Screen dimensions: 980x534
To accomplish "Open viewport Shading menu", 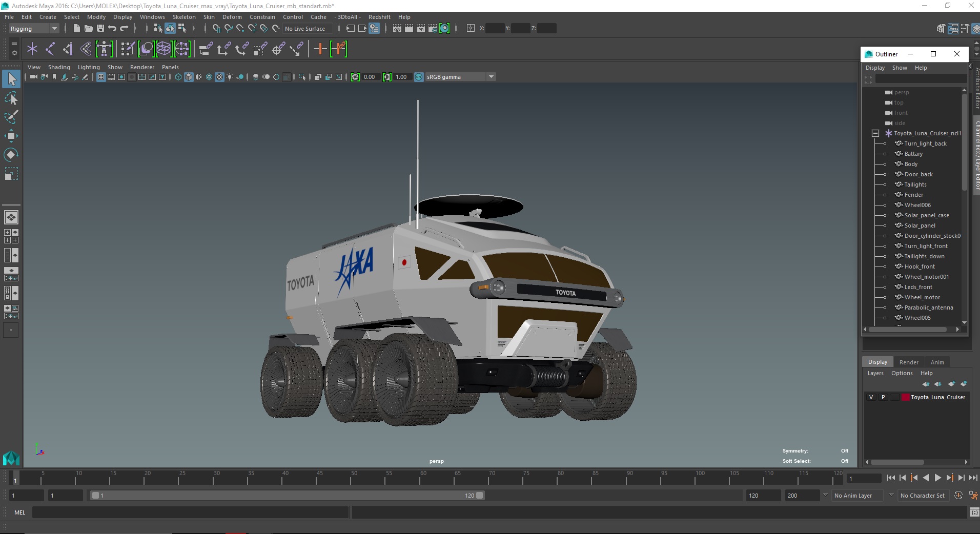I will coord(59,67).
